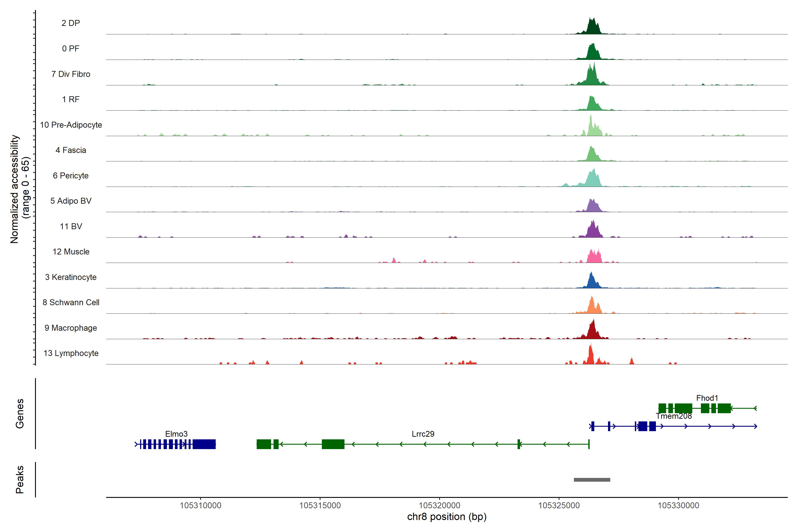
Task: Select the large Elmo3 terminal exon block
Action: [x=204, y=444]
